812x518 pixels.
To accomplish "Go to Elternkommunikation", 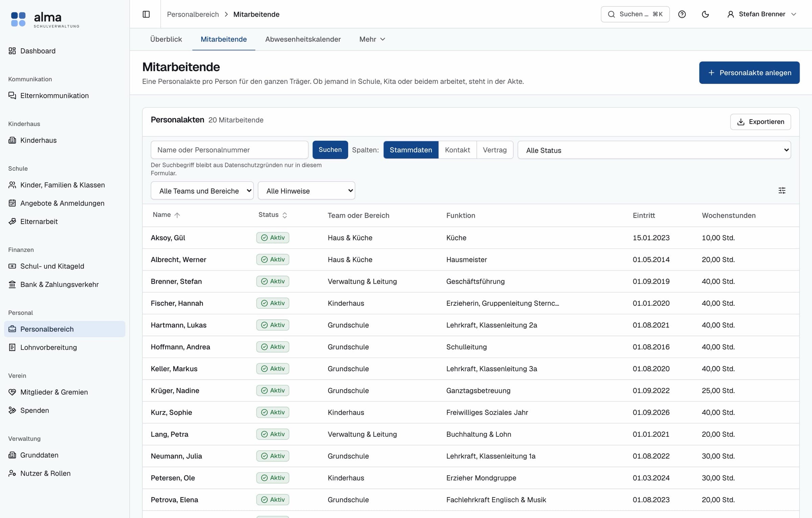I will click(65, 95).
